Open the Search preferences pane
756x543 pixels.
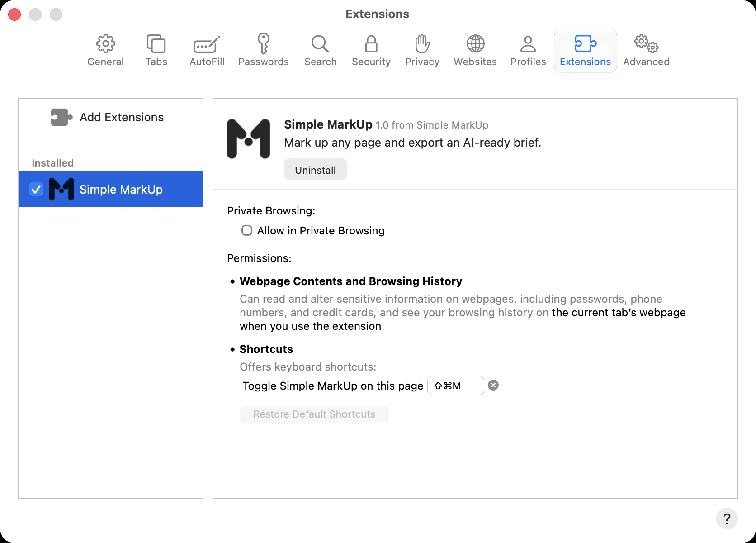tap(320, 51)
